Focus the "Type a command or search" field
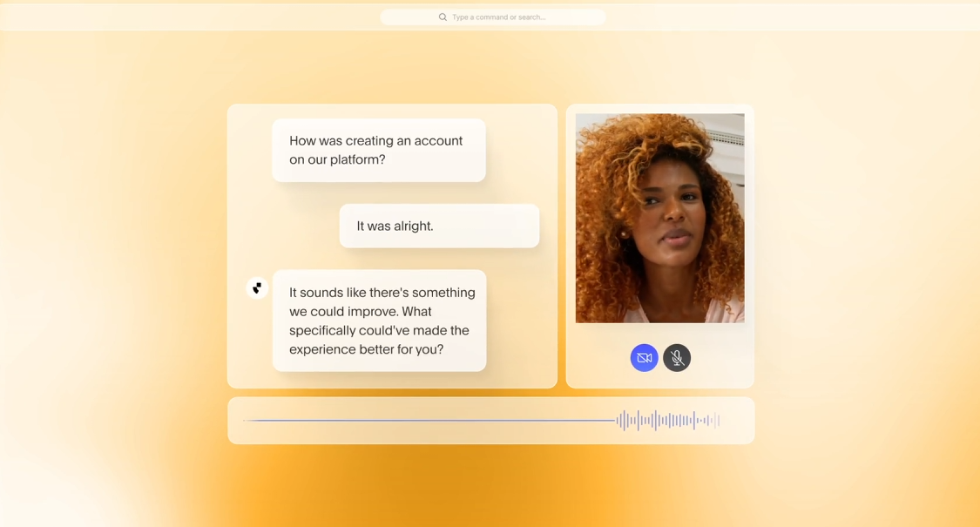 [x=505, y=17]
